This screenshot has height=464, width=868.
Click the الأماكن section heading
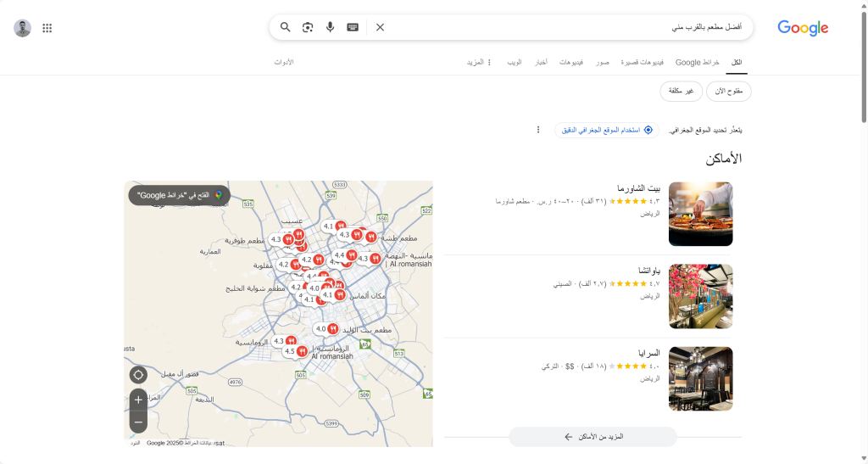[x=724, y=159]
